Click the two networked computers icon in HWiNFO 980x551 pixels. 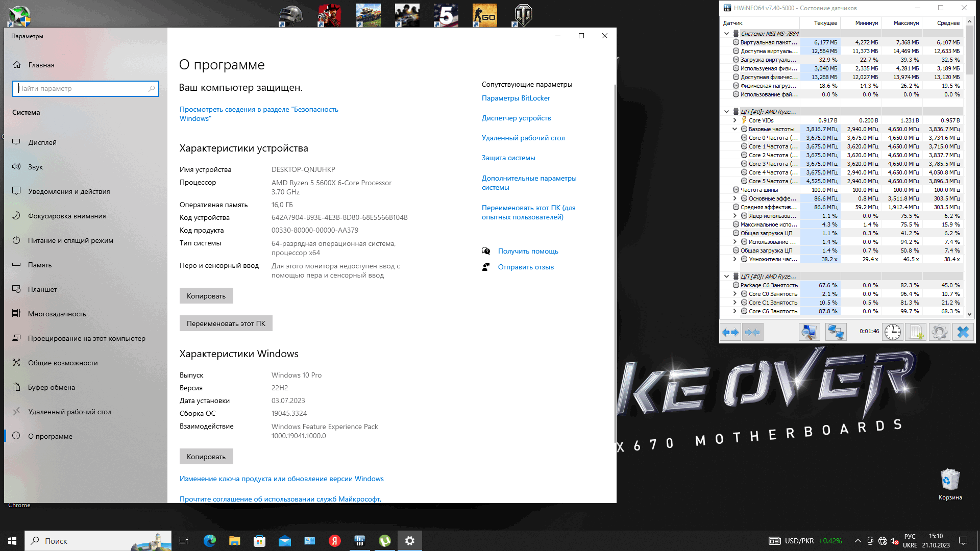point(836,332)
